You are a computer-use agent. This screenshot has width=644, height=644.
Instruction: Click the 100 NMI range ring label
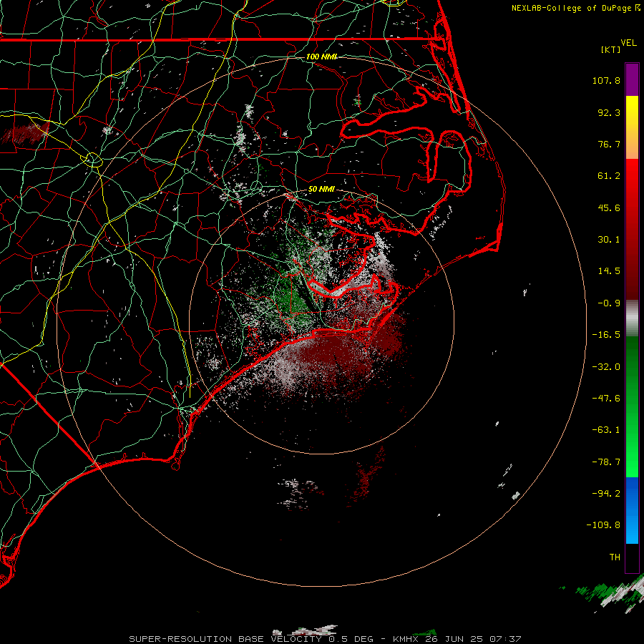pyautogui.click(x=321, y=57)
